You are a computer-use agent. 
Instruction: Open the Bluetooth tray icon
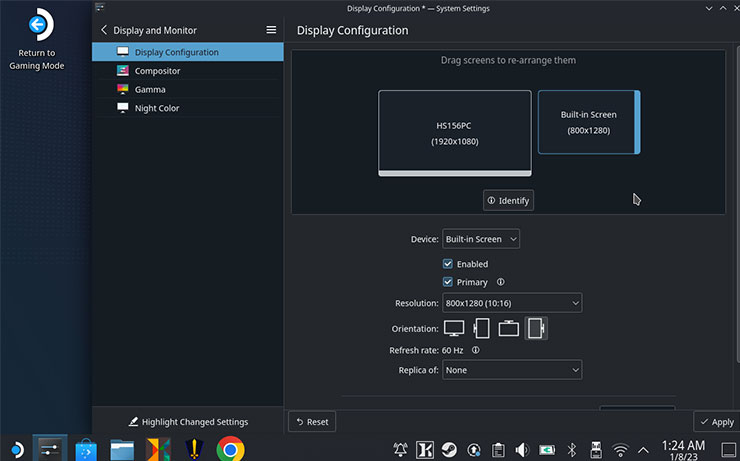click(x=573, y=449)
